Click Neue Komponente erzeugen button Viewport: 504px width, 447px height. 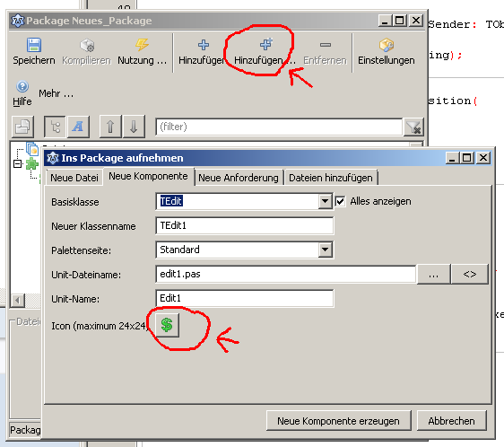(x=338, y=421)
